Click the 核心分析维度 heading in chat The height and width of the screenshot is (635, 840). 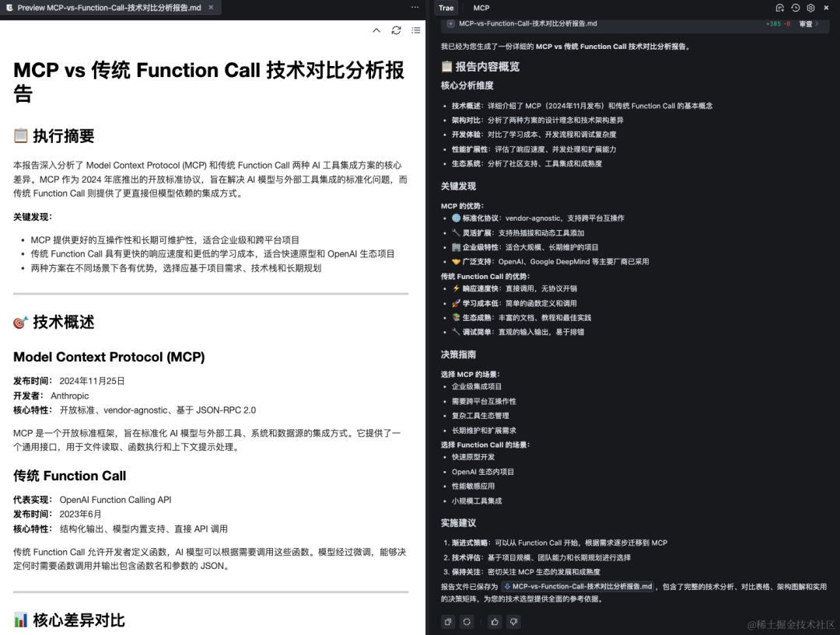[x=467, y=85]
